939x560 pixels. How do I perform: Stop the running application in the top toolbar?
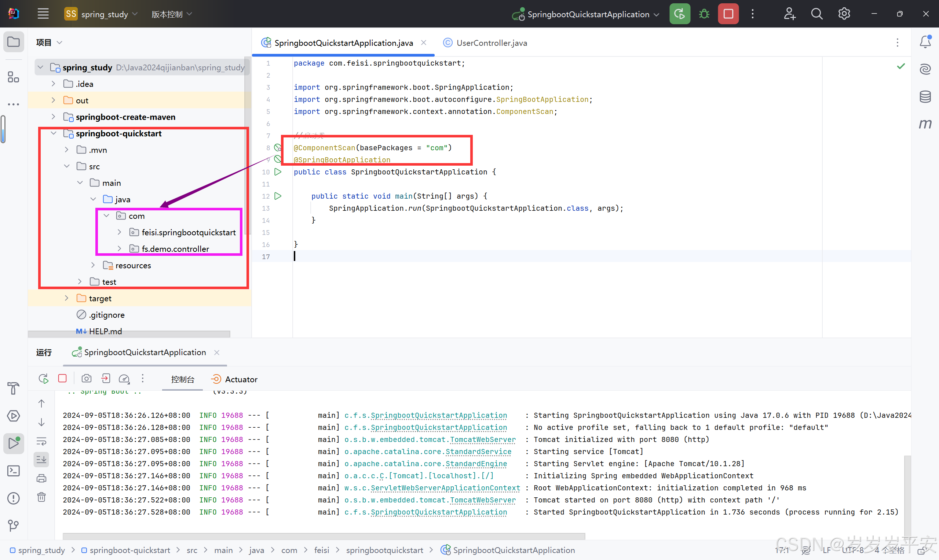[x=728, y=14]
